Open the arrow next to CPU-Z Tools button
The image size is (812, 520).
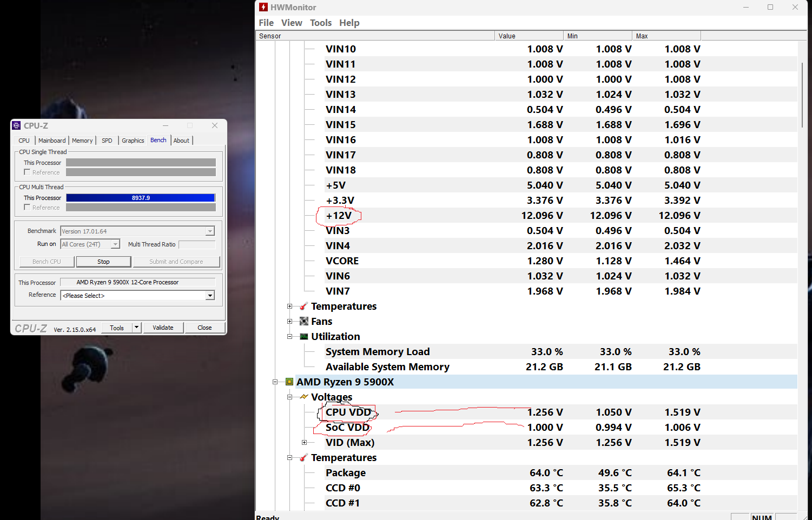pos(137,328)
